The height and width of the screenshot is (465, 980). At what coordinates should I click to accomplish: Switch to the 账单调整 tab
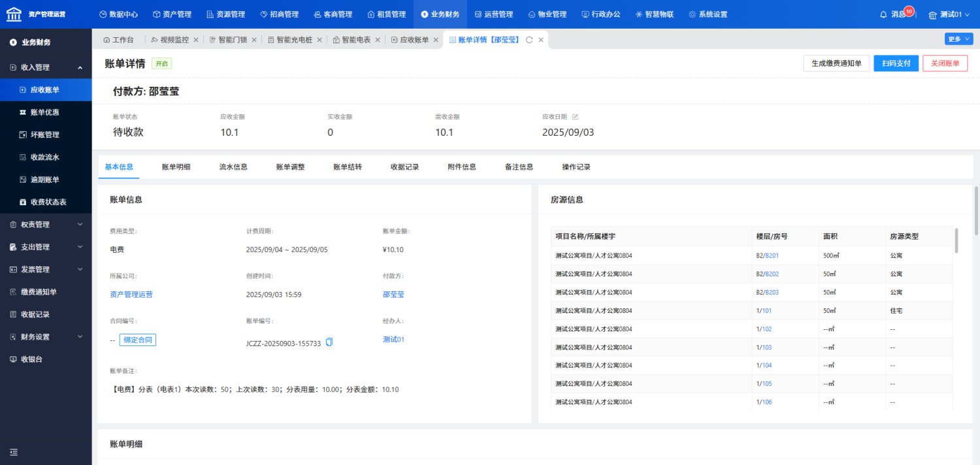click(290, 167)
